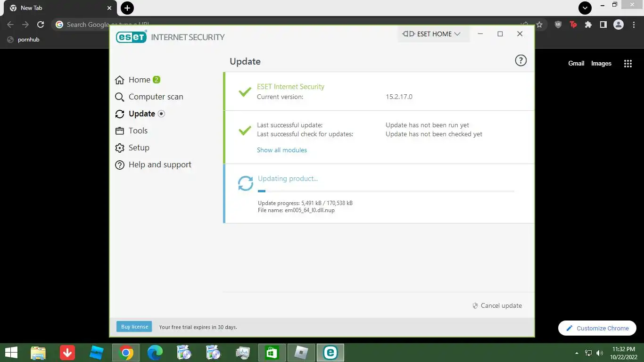Open the help question mark on Update page

(520, 60)
